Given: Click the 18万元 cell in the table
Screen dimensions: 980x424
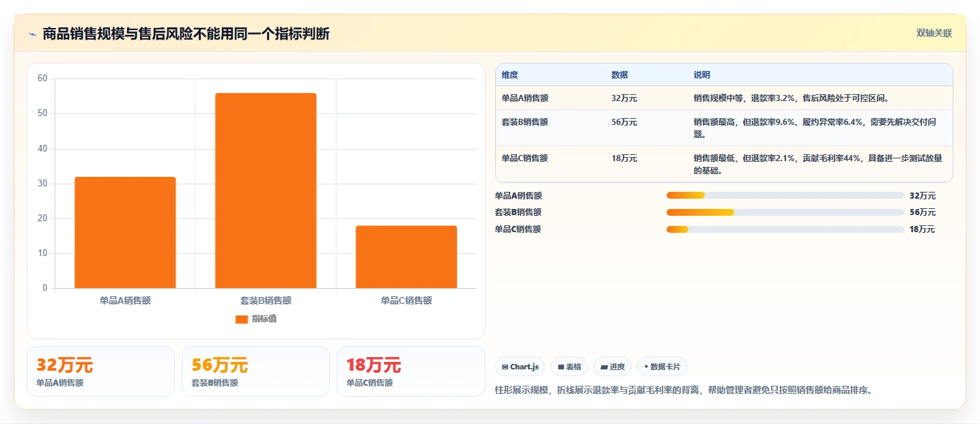Looking at the screenshot, I should (624, 158).
